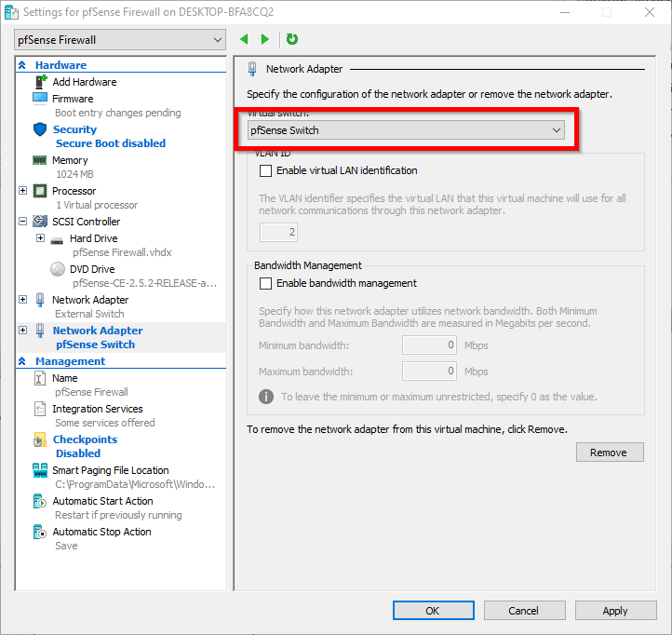Image resolution: width=672 pixels, height=635 pixels.
Task: Click the green refresh icon in toolbar
Action: [292, 39]
